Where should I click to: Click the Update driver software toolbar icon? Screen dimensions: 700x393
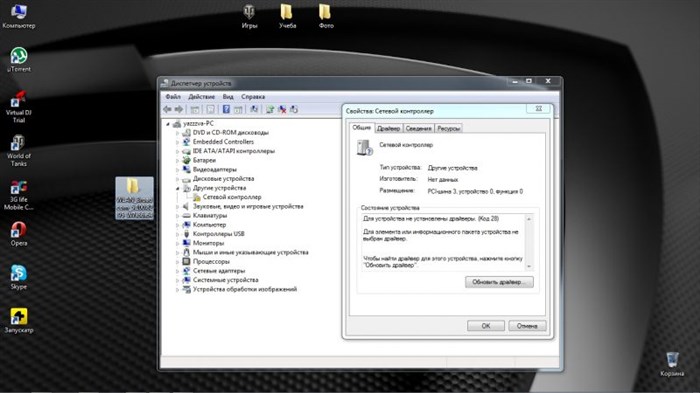(270, 109)
